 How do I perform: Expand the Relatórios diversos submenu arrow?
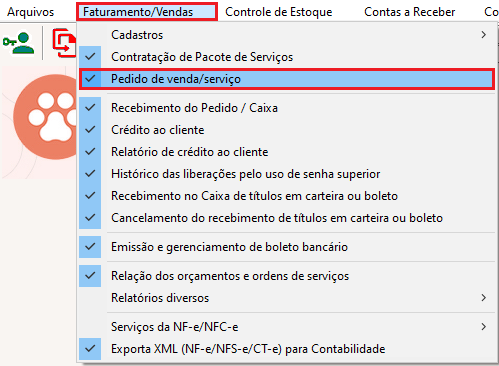tap(484, 298)
